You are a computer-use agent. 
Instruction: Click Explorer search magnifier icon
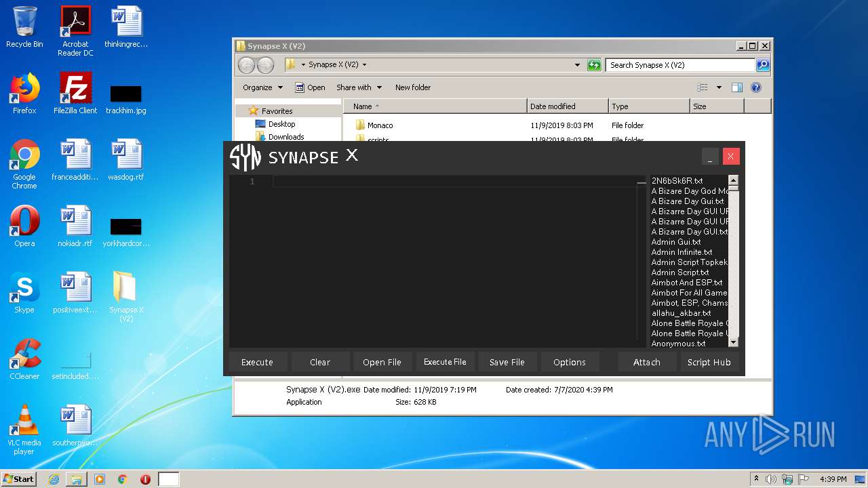coord(763,65)
